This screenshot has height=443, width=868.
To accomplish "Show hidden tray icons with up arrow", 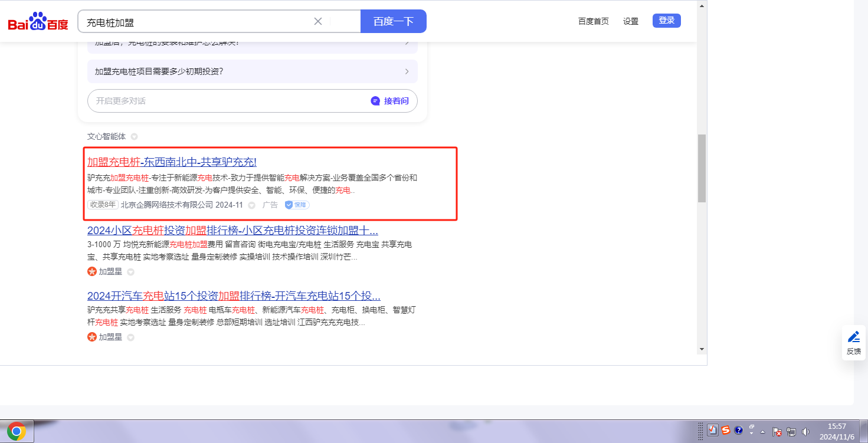I will (x=763, y=431).
